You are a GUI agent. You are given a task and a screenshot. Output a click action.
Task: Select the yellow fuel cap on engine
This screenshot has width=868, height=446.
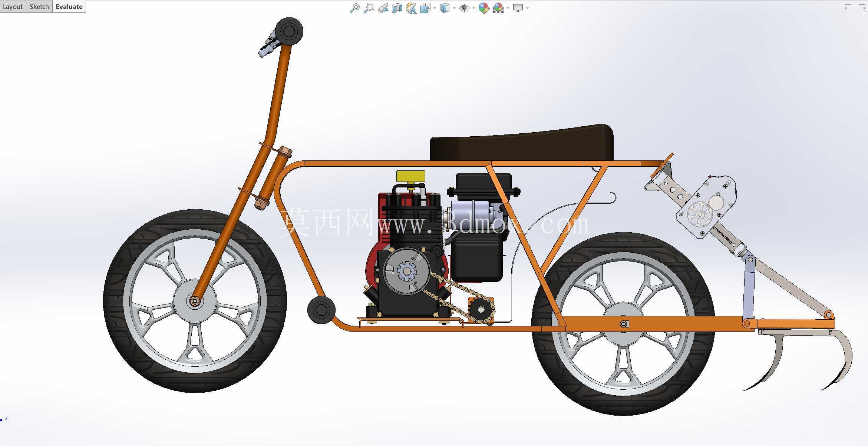point(410,176)
